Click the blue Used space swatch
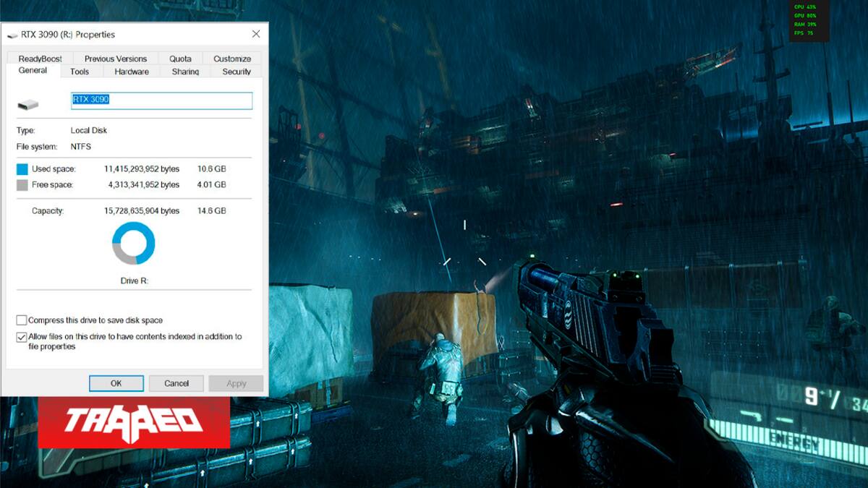This screenshot has height=488, width=868. (22, 169)
